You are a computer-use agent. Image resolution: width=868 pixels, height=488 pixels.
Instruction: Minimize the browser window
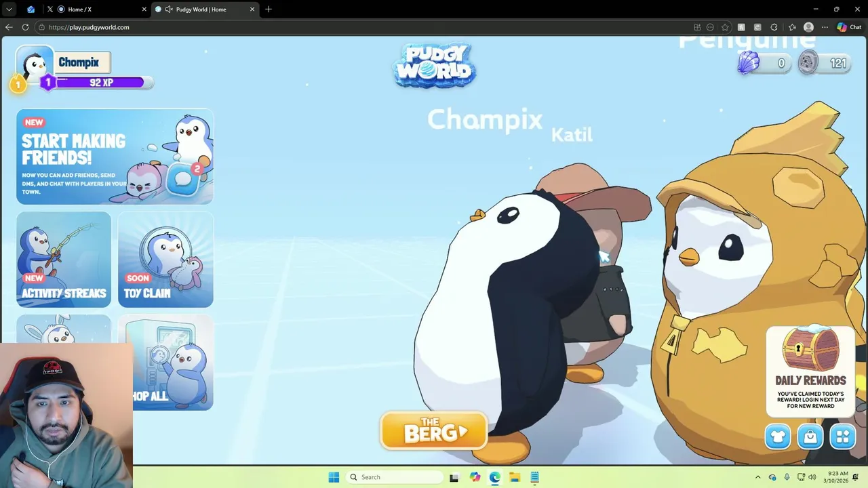tap(815, 9)
